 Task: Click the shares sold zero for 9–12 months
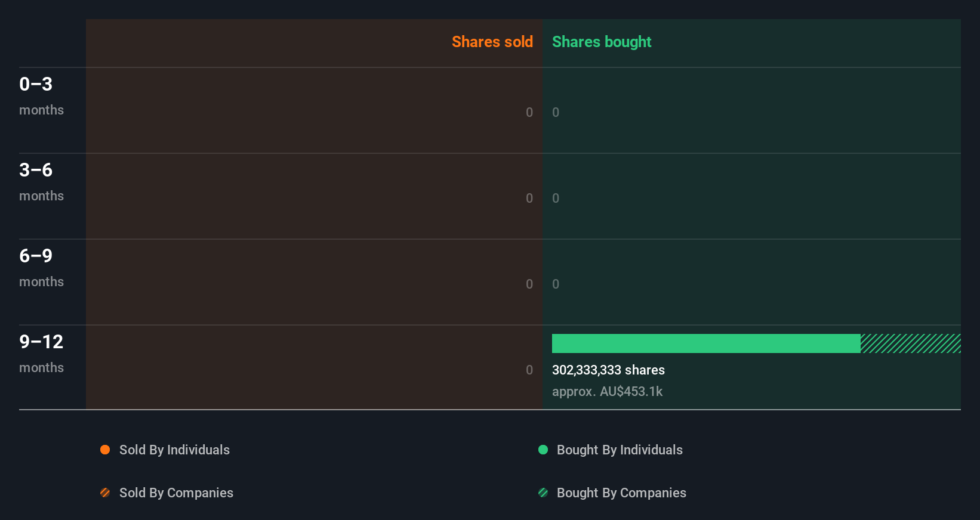coord(529,370)
